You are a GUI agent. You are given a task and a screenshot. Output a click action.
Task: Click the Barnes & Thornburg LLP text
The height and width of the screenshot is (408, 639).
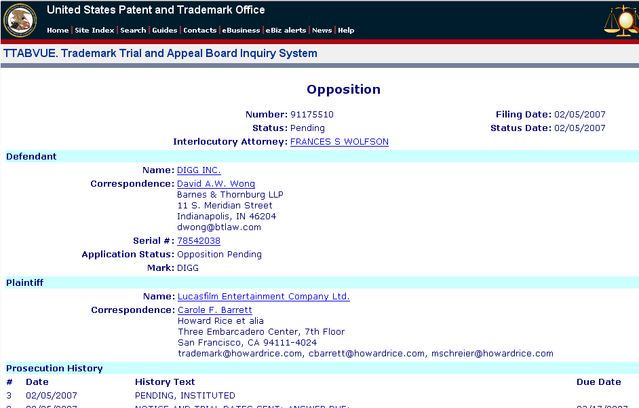pyautogui.click(x=230, y=194)
